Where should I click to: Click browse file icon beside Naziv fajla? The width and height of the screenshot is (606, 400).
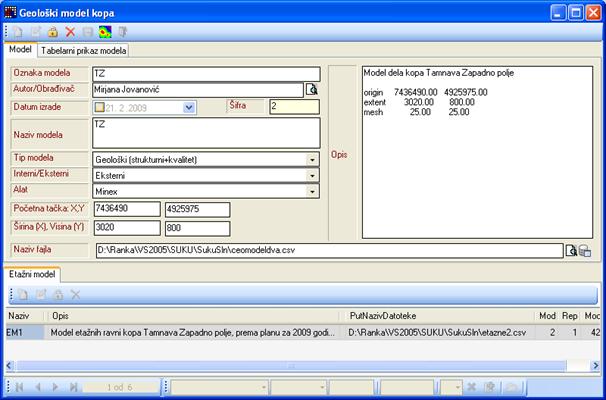pos(571,251)
